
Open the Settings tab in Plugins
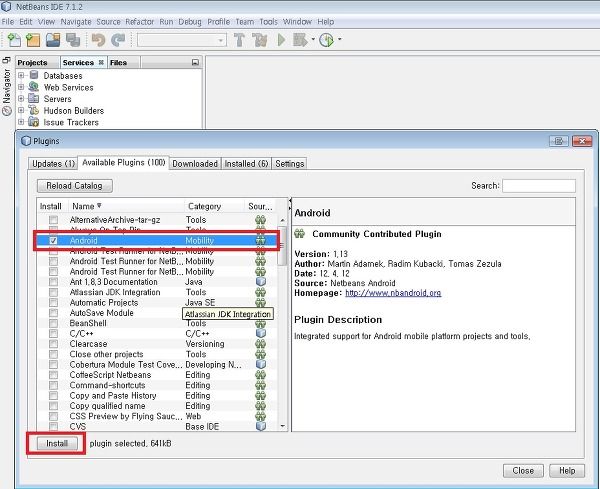tap(290, 164)
